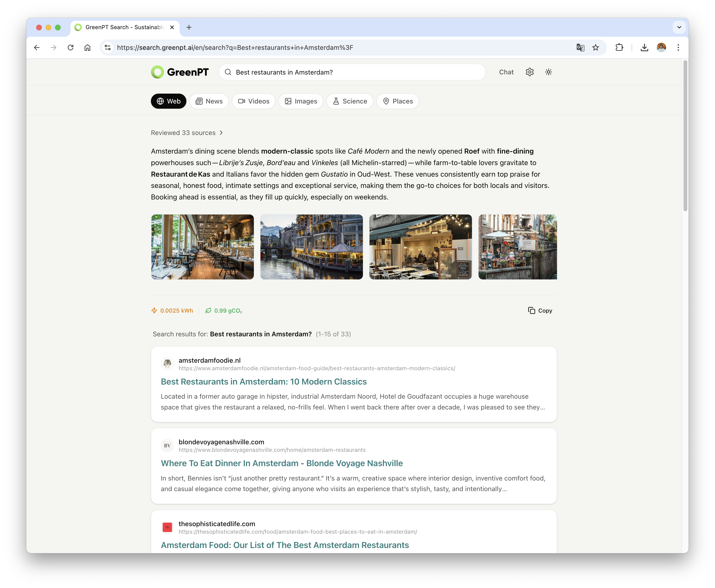The height and width of the screenshot is (588, 715).
Task: Open the browser profile menu
Action: tap(661, 48)
